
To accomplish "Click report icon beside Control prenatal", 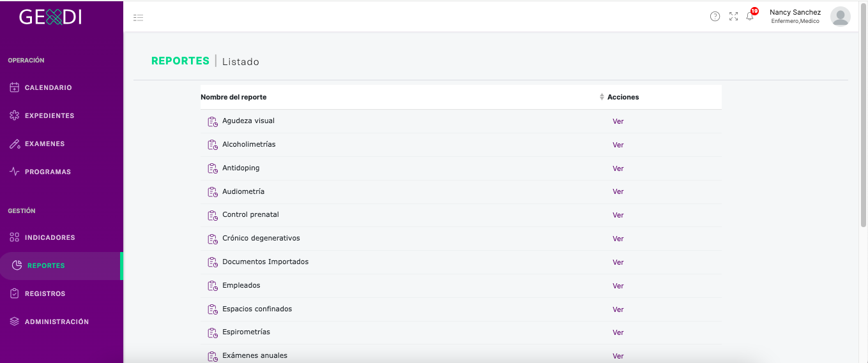I will (x=213, y=216).
